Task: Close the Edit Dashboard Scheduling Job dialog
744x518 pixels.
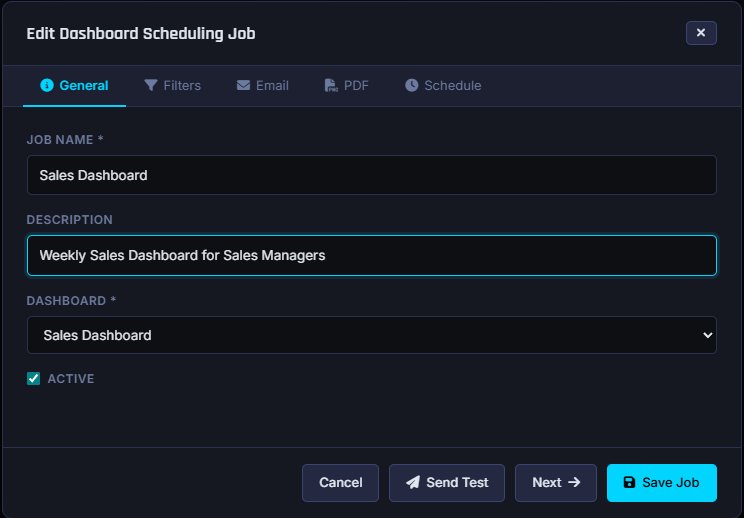Action: (x=701, y=33)
